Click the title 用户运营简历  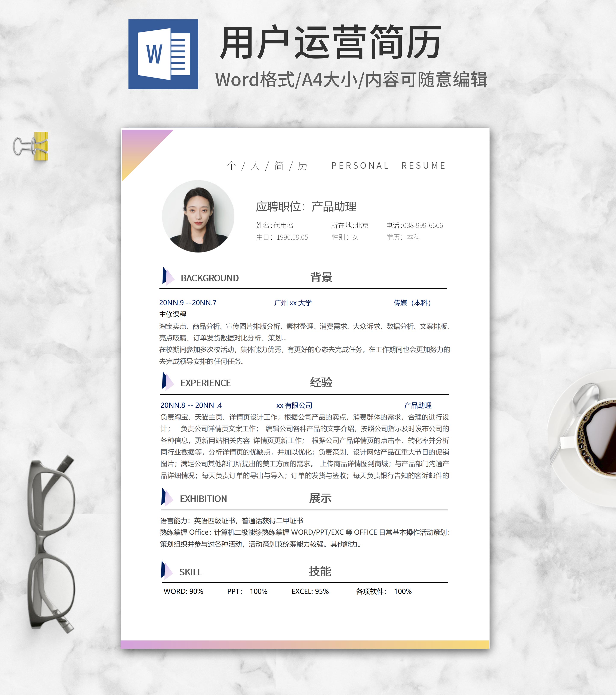331,43
